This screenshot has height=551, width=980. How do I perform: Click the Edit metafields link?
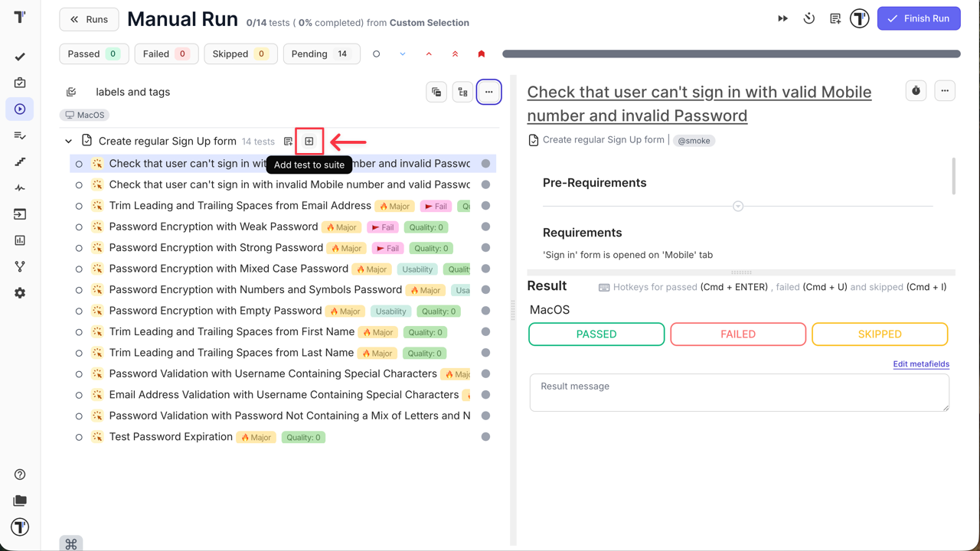[x=921, y=364]
